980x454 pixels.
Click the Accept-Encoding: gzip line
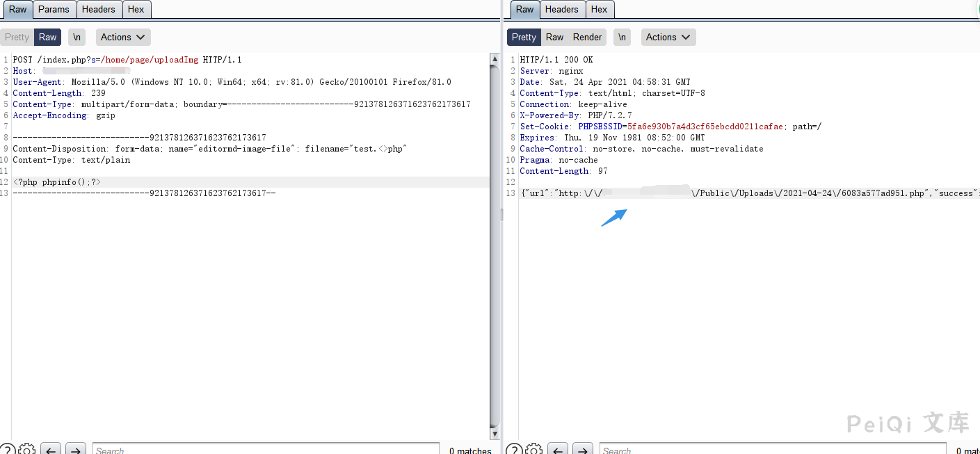(x=64, y=115)
